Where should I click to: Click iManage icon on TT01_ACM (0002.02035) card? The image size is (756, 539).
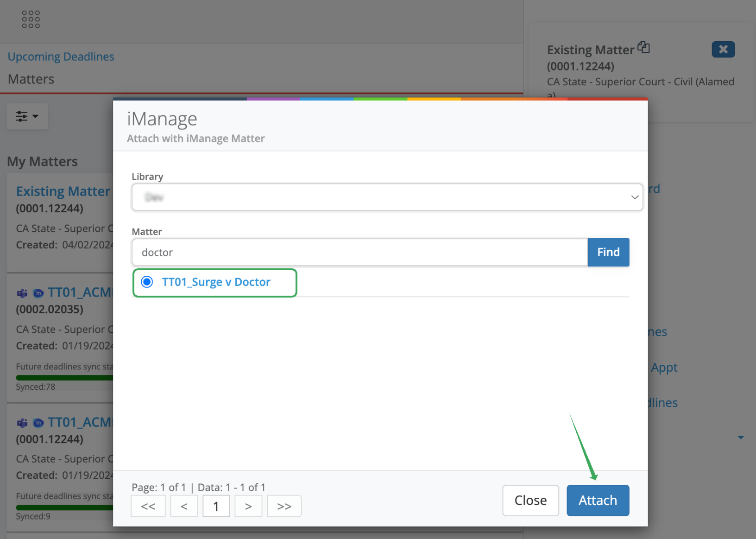[x=39, y=293]
